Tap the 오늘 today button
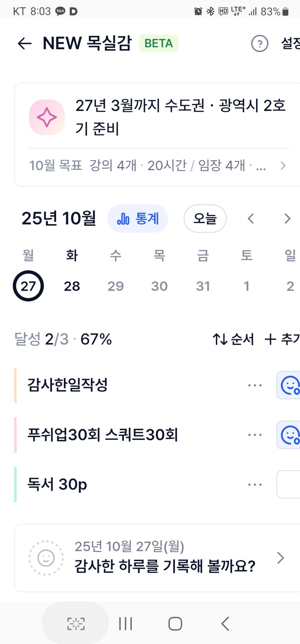Viewport: 300px width, 644px height. [205, 219]
